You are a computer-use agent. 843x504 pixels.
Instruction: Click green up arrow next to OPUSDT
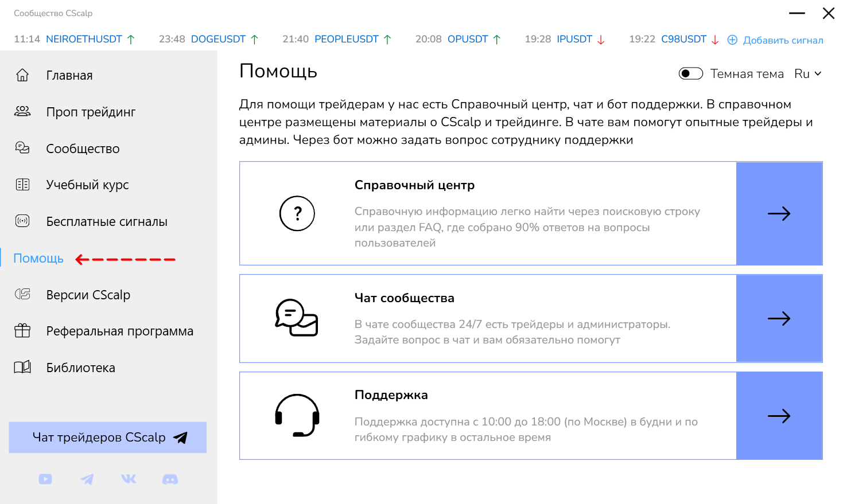coord(497,39)
